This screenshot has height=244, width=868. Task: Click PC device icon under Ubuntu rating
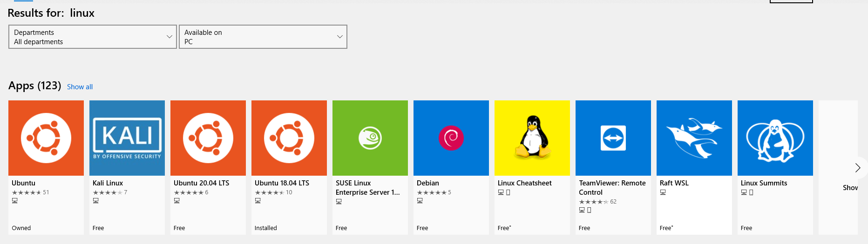click(x=15, y=201)
